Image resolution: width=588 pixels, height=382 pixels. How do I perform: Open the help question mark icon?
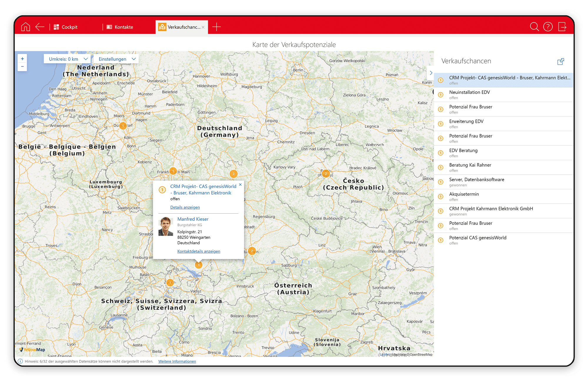pos(548,27)
